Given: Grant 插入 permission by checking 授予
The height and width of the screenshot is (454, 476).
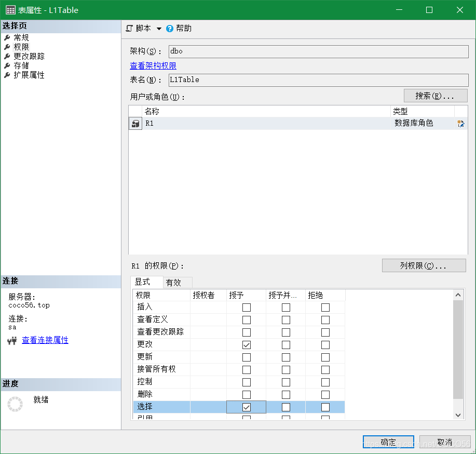Looking at the screenshot, I should [x=246, y=307].
